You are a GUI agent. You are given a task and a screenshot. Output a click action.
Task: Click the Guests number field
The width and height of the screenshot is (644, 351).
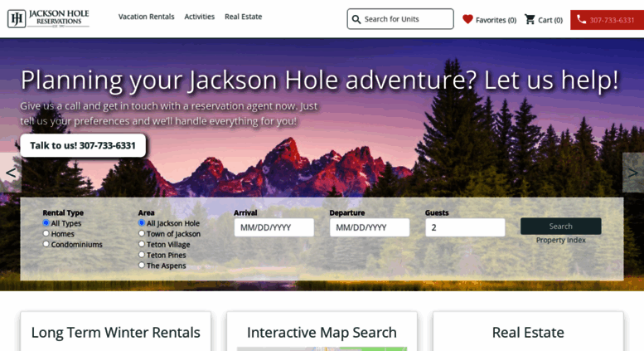[x=465, y=227]
